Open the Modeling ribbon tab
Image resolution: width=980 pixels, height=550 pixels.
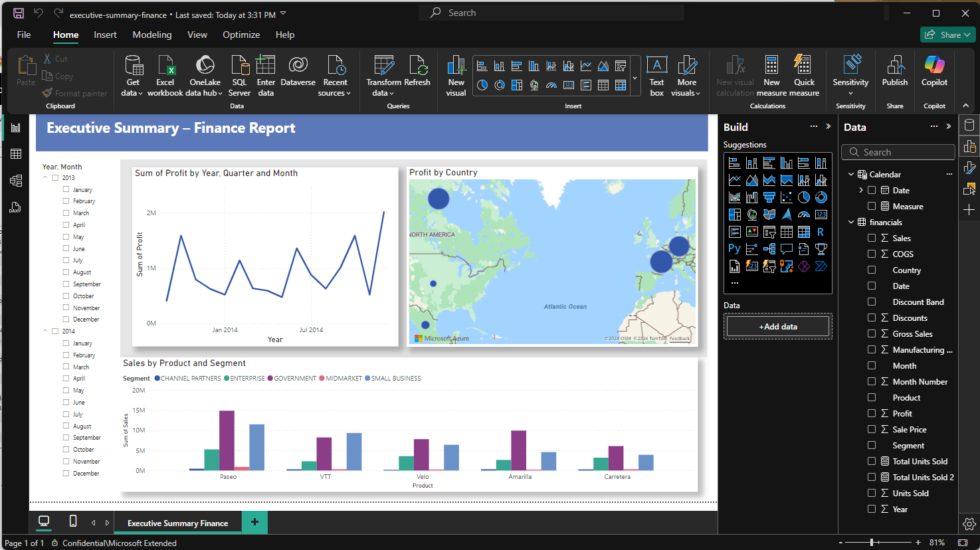pyautogui.click(x=152, y=35)
